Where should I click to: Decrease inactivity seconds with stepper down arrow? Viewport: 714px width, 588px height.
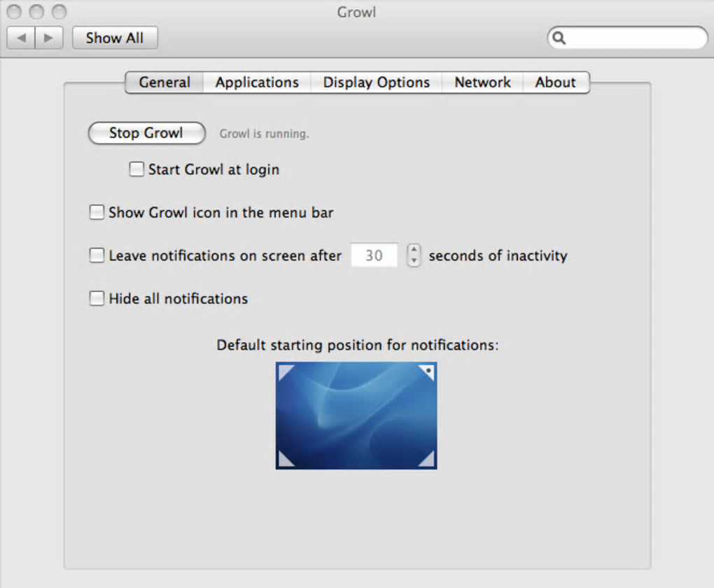pos(414,261)
